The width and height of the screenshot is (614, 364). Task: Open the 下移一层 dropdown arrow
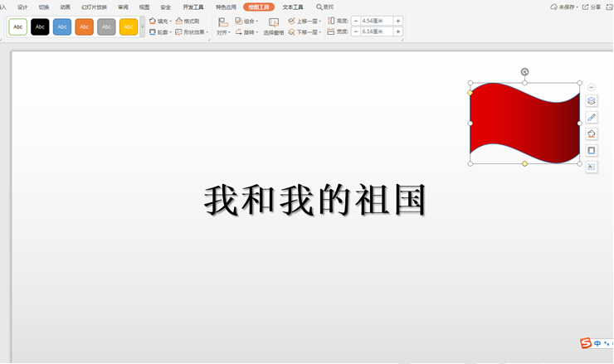tap(320, 32)
